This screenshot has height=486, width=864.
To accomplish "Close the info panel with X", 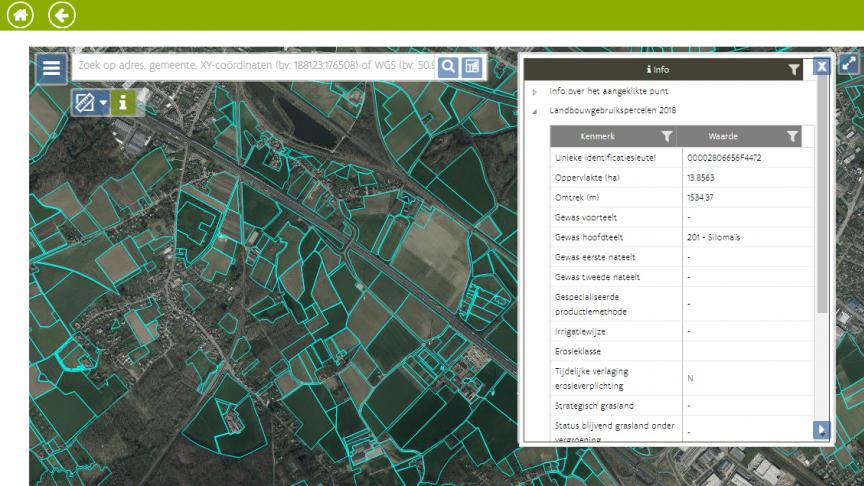I will click(821, 67).
